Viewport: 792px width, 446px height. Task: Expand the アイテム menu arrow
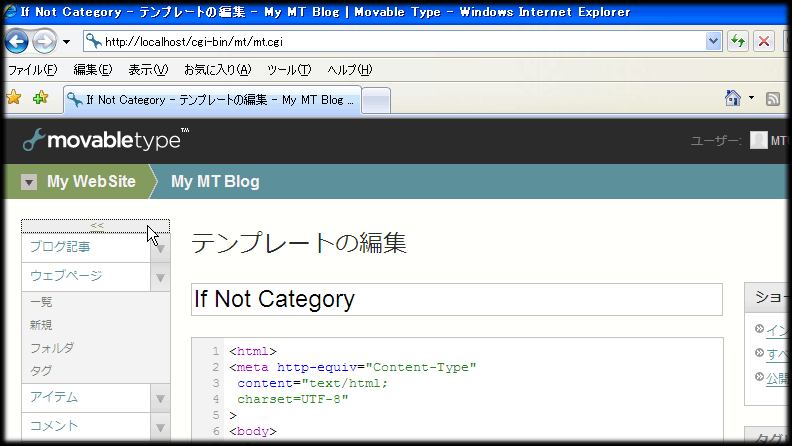coord(160,398)
